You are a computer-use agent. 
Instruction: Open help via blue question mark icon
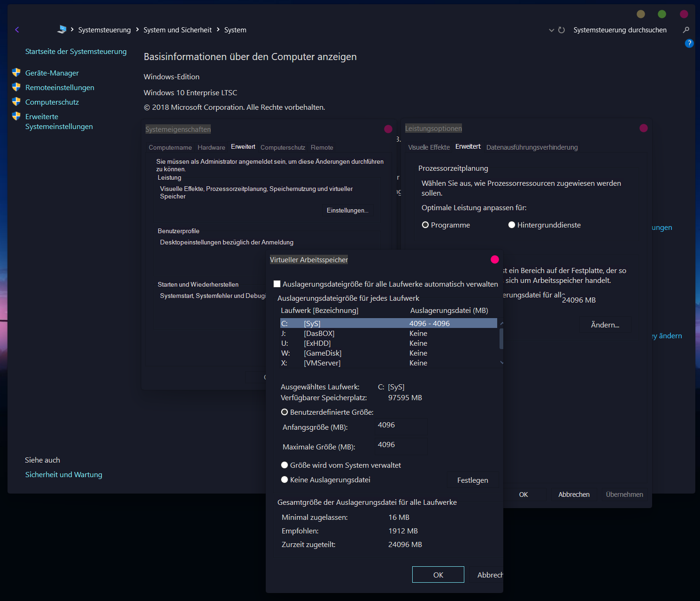[689, 43]
